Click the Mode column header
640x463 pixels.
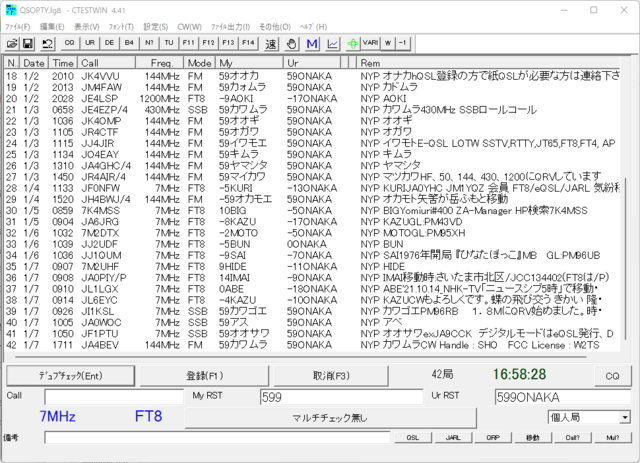200,63
